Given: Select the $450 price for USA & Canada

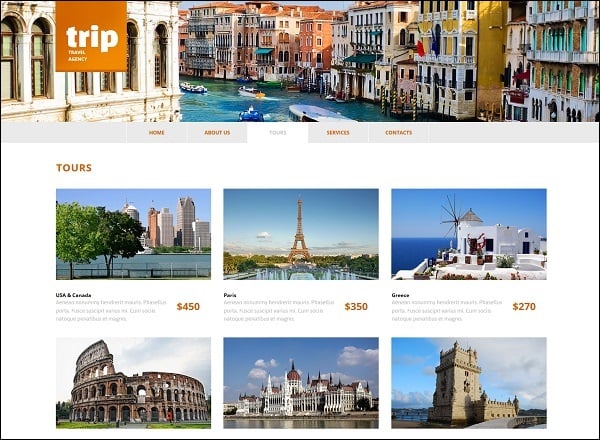Looking at the screenshot, I should (x=188, y=306).
